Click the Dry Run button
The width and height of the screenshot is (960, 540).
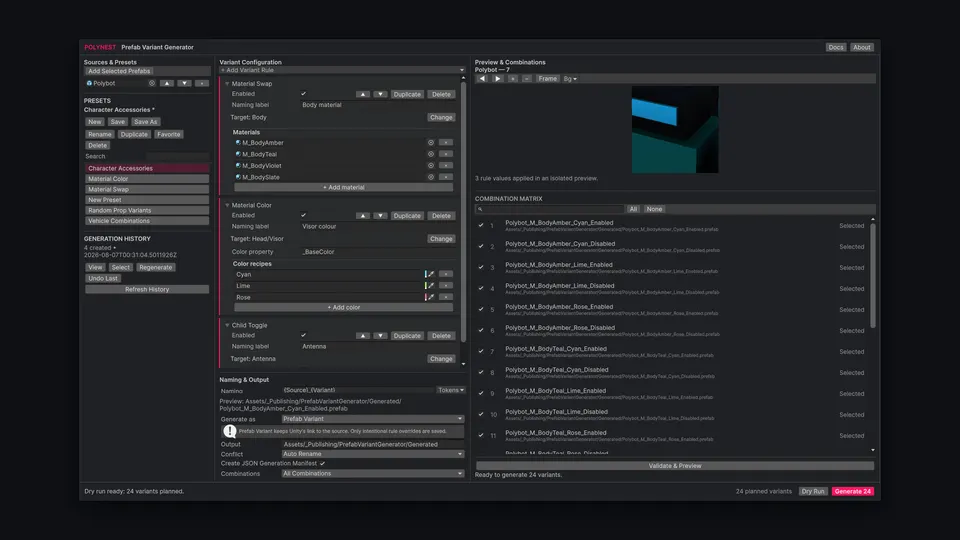tap(813, 491)
